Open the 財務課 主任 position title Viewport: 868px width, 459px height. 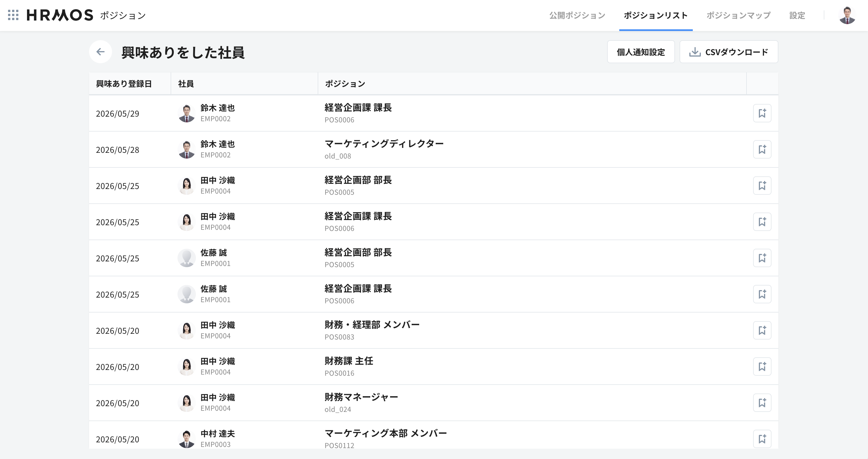coord(349,361)
